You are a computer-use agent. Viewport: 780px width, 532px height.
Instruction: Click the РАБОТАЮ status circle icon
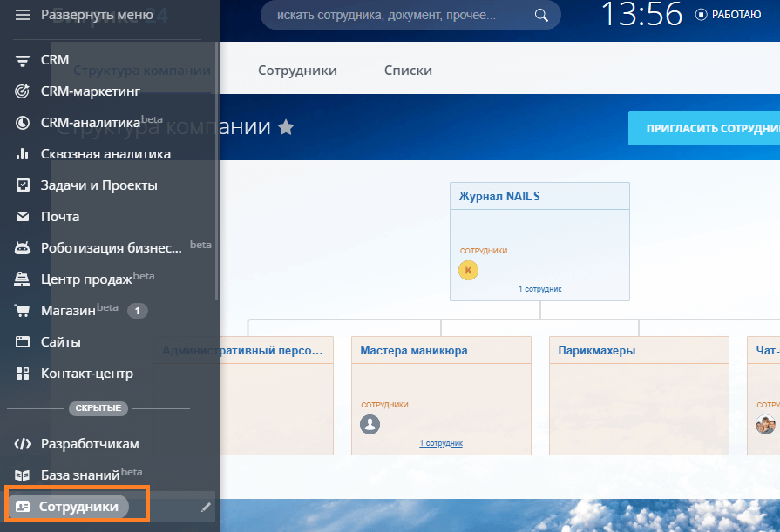701,15
